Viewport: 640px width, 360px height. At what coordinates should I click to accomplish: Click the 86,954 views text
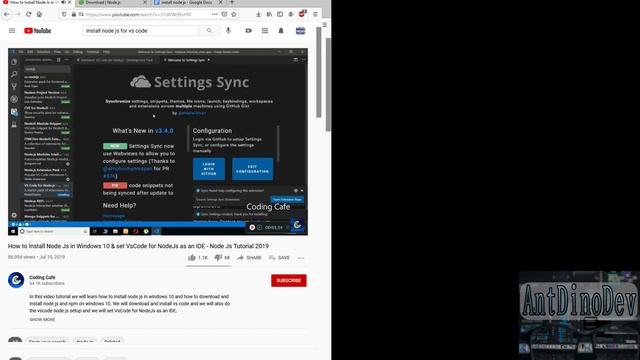click(22, 257)
